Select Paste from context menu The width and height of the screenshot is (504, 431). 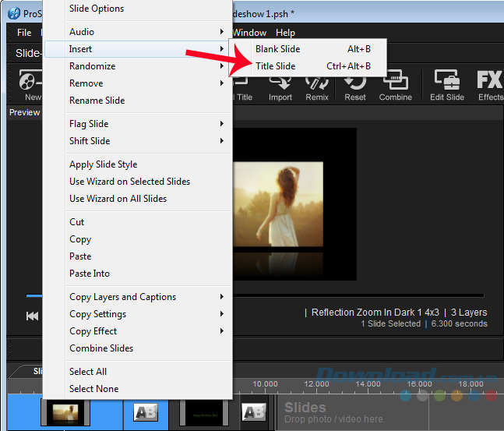138,256
